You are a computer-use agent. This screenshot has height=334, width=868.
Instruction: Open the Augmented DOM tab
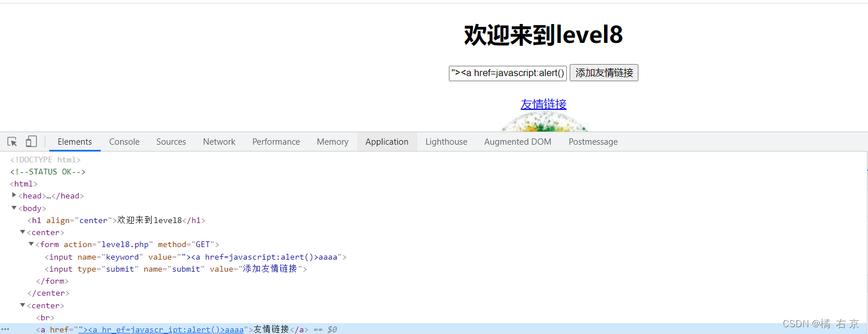(518, 142)
